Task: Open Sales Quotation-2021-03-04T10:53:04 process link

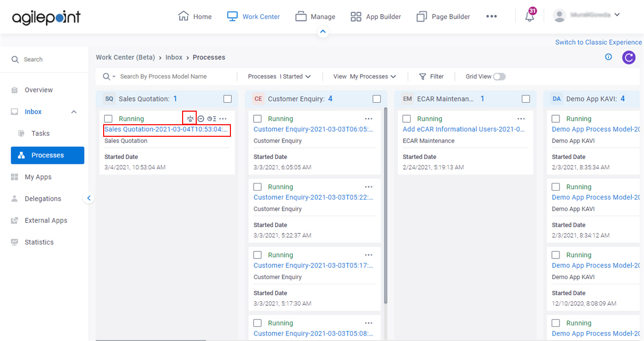Action: [167, 129]
